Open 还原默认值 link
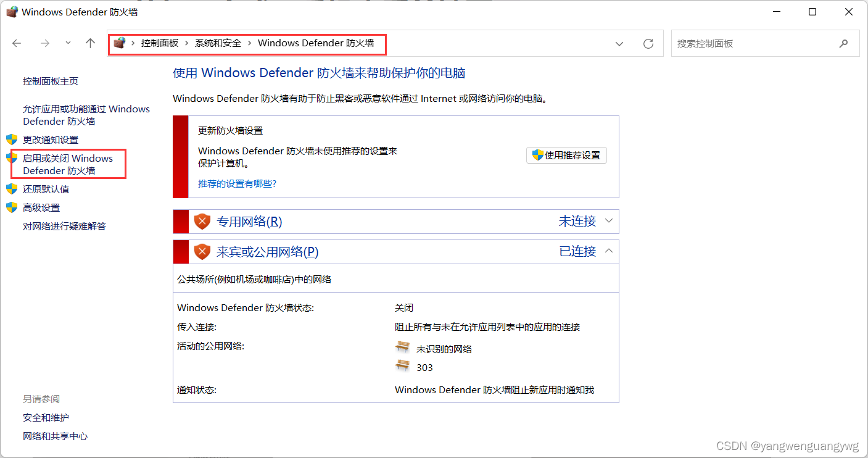The height and width of the screenshot is (458, 868). 46,189
